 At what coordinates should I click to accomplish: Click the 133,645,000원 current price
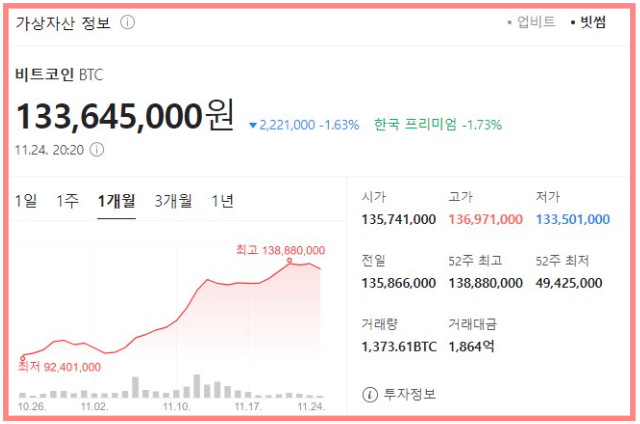(x=125, y=116)
